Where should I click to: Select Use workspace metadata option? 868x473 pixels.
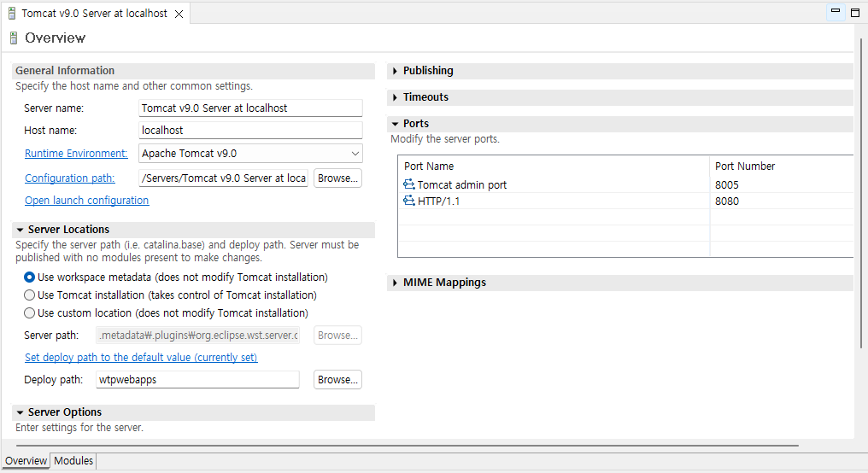pyautogui.click(x=29, y=277)
